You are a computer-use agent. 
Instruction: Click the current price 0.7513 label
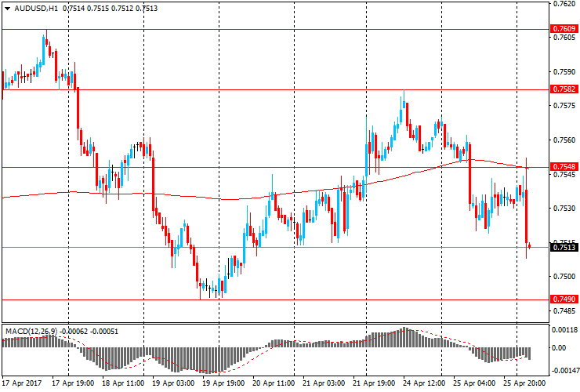tap(564, 247)
